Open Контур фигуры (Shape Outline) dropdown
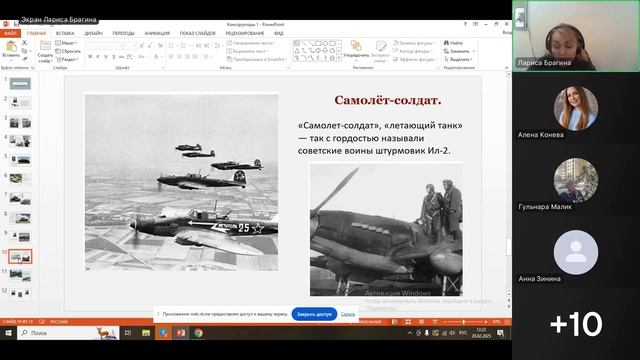This screenshot has width=640, height=360. point(413,51)
